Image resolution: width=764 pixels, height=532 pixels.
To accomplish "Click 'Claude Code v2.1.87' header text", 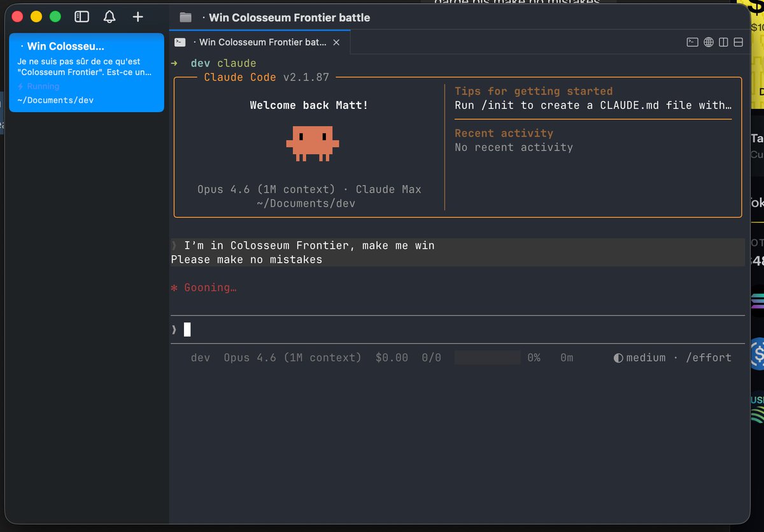I will click(266, 77).
